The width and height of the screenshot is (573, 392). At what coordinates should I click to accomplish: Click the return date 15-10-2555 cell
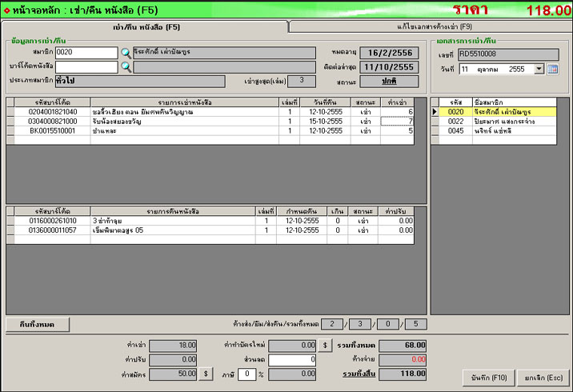click(x=325, y=122)
